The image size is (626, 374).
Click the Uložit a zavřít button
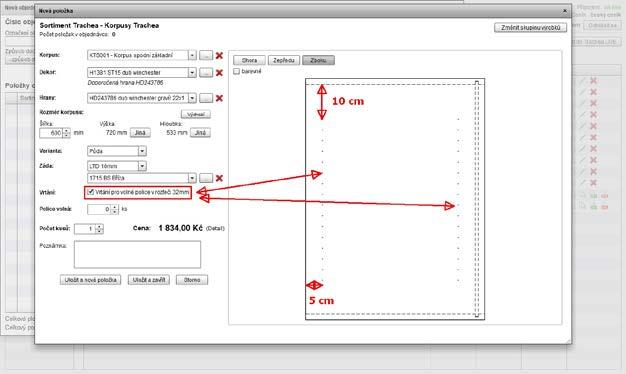point(149,280)
